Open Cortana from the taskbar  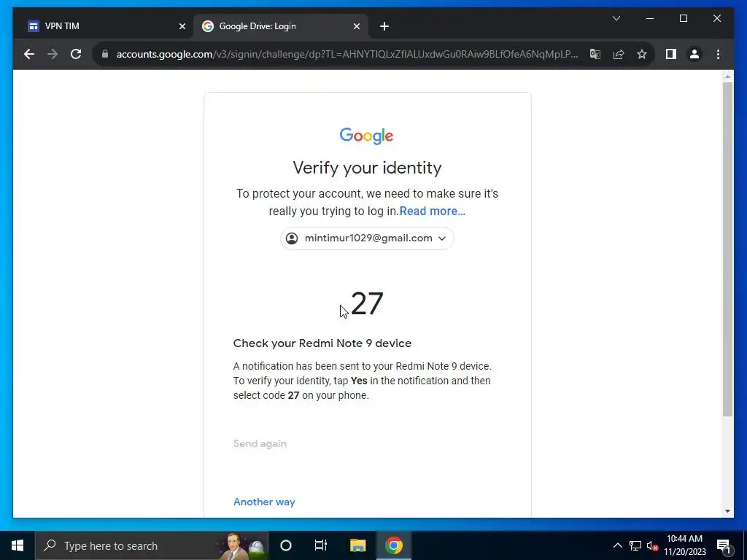[286, 545]
